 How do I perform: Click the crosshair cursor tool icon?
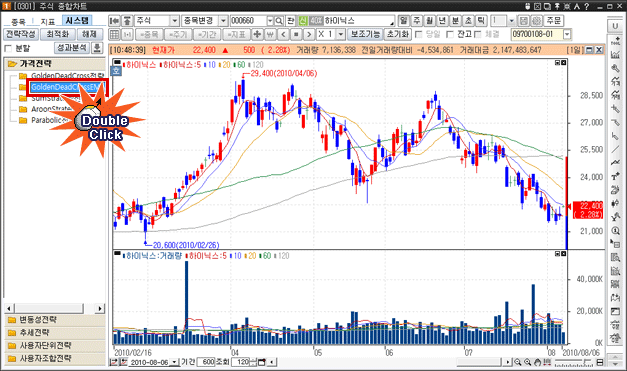point(257,34)
